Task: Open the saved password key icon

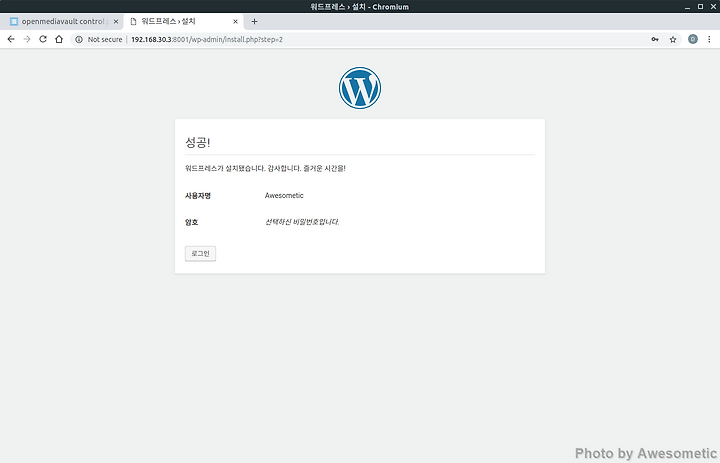Action: click(655, 40)
